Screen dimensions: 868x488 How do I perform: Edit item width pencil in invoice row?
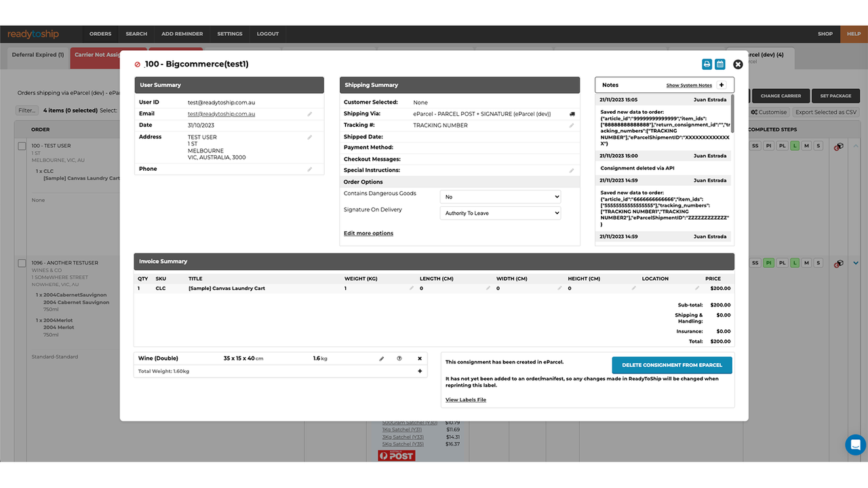click(x=560, y=288)
